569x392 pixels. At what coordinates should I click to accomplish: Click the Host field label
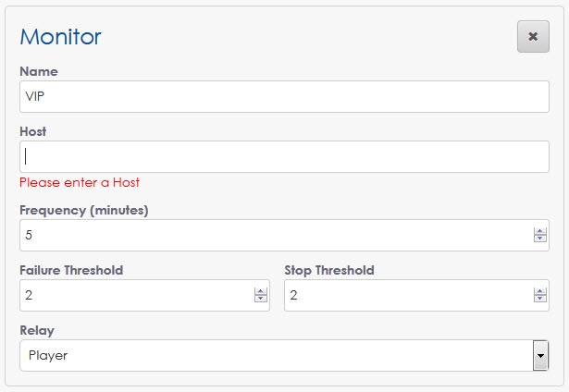[33, 132]
